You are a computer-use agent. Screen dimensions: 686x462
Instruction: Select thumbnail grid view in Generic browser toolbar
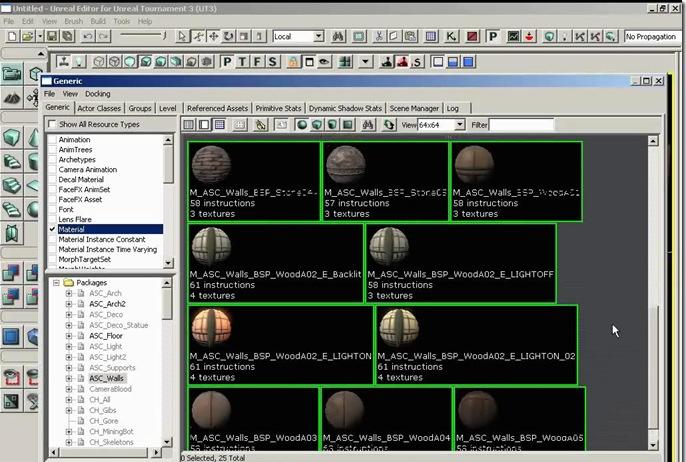tap(219, 125)
